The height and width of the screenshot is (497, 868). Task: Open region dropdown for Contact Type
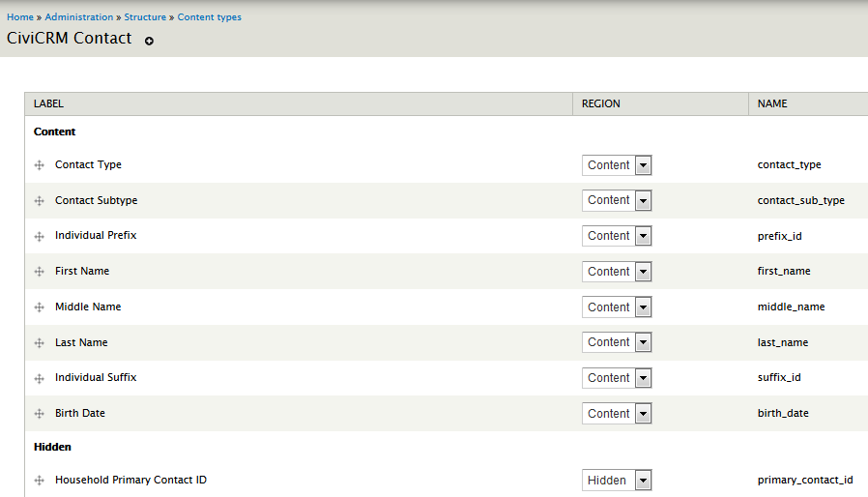point(617,165)
